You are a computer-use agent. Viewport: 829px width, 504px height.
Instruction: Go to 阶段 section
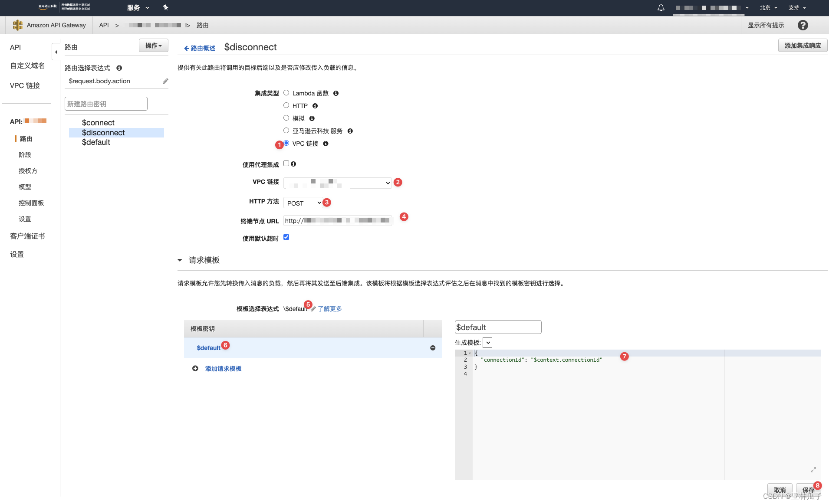coord(25,155)
